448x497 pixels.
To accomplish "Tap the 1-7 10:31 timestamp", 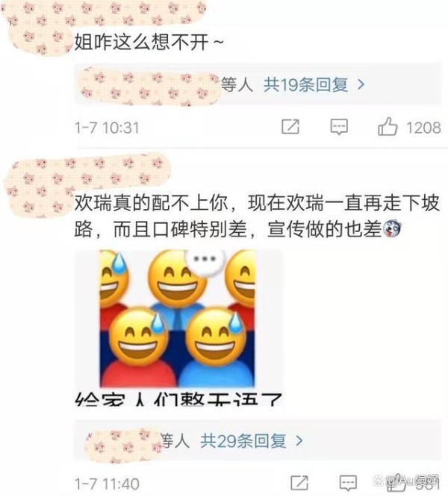I will tap(107, 128).
